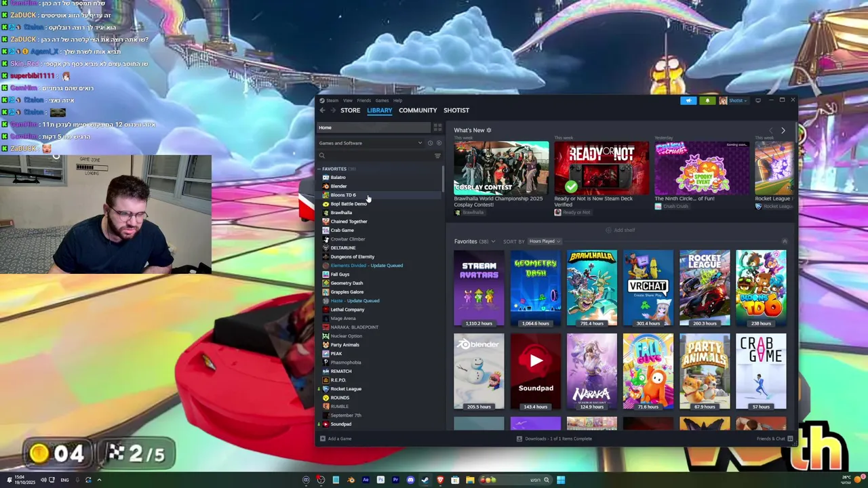
Task: Toggle the recent activity clock filter
Action: tap(430, 143)
